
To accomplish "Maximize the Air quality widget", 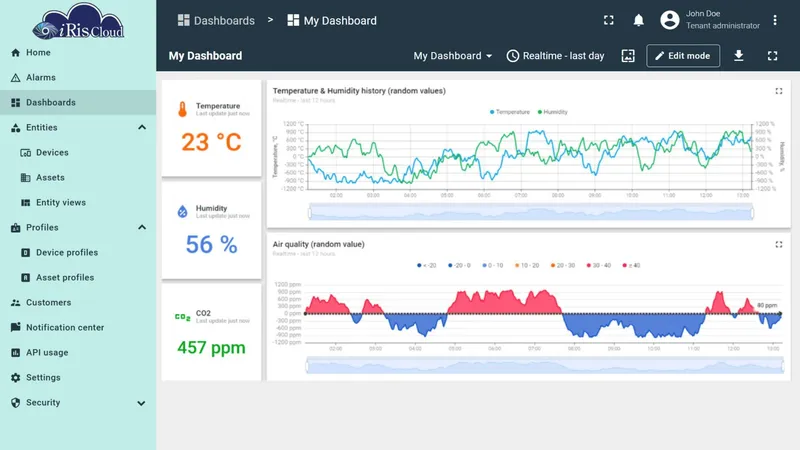I will pyautogui.click(x=779, y=245).
